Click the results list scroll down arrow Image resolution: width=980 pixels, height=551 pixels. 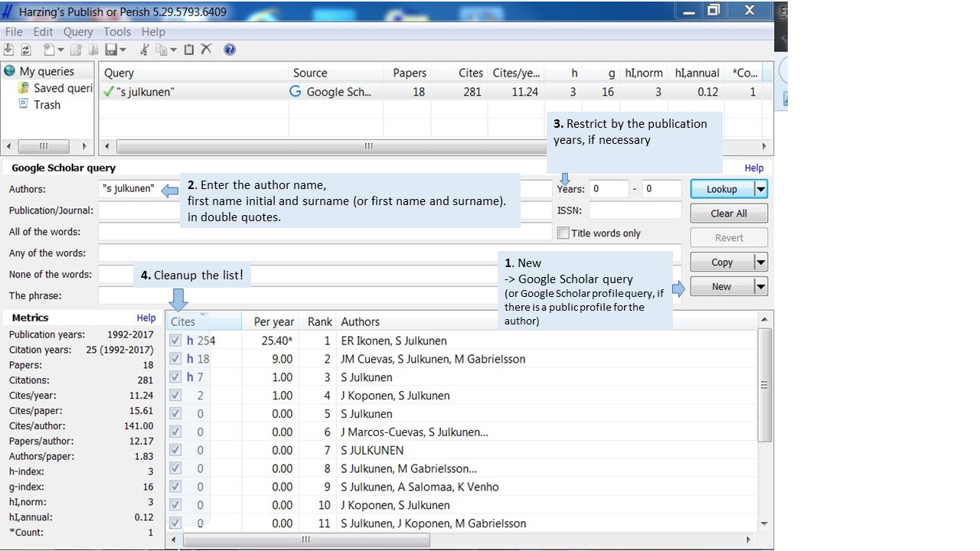point(764,523)
